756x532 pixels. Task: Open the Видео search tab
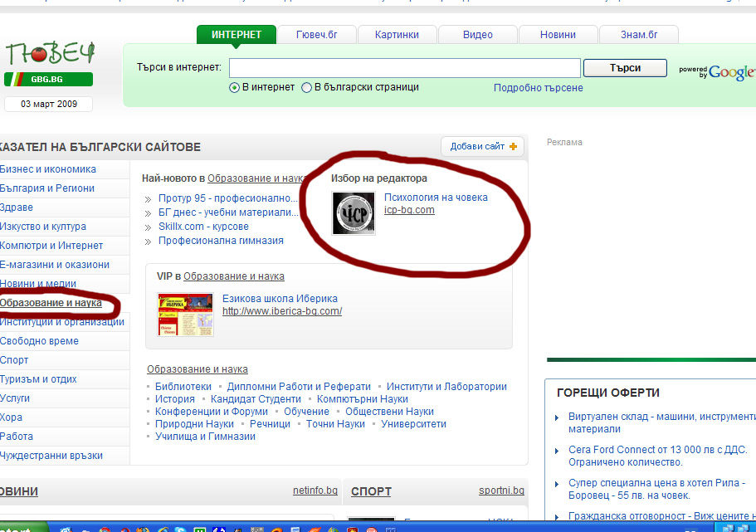(x=478, y=35)
